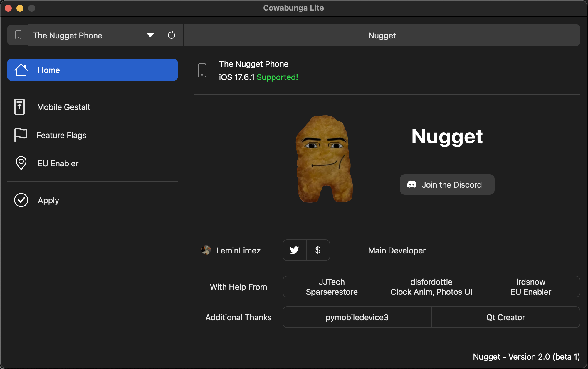
Task: Open The Nugget Phone device combo box
Action: click(88, 35)
